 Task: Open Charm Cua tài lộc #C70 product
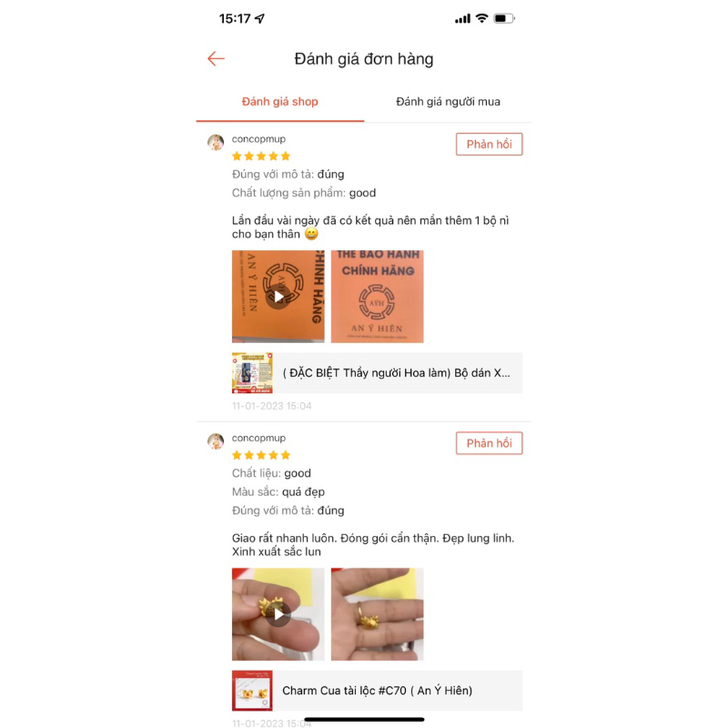click(377, 691)
